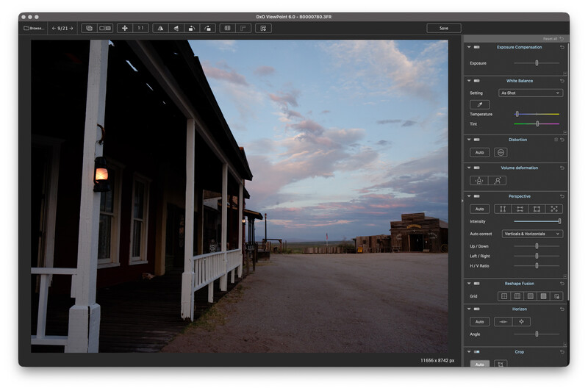Collapse the Horizon palette
588x391 pixels.
469,309
